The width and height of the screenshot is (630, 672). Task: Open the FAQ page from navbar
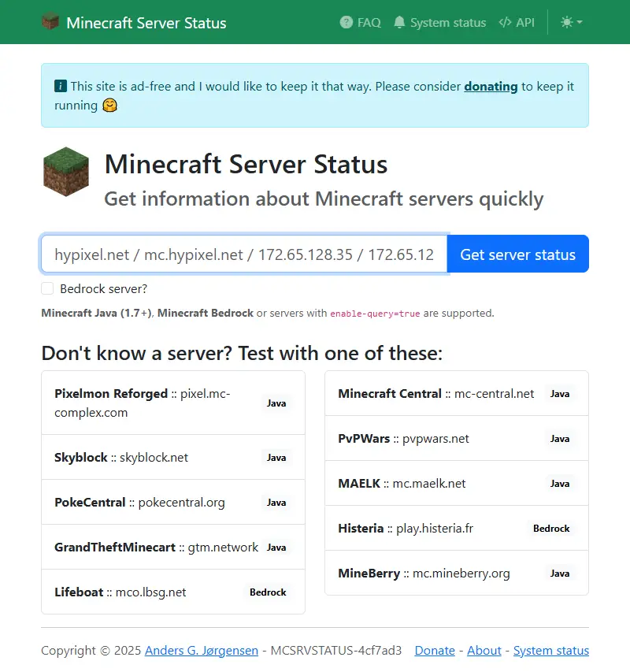click(360, 22)
